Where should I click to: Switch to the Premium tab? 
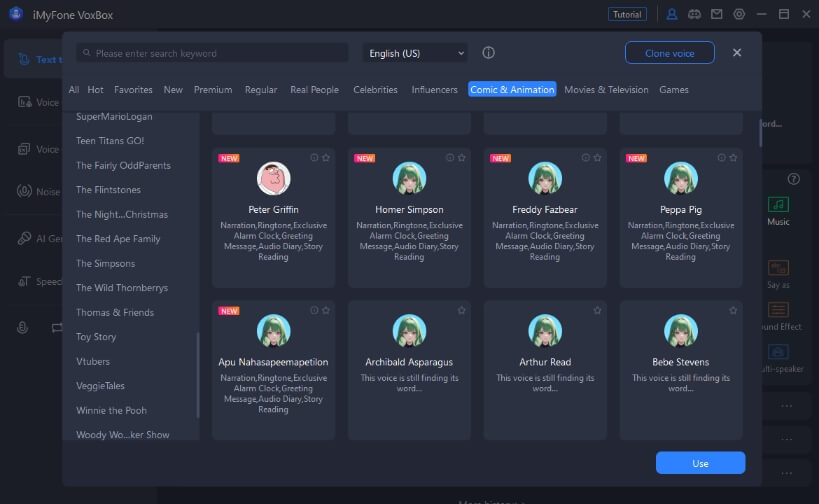(x=213, y=90)
